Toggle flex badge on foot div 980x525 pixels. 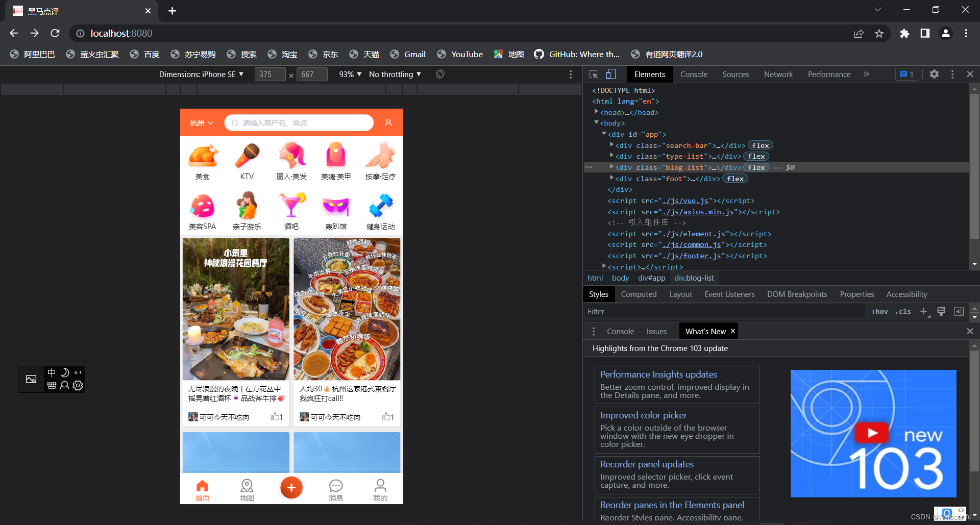click(736, 179)
